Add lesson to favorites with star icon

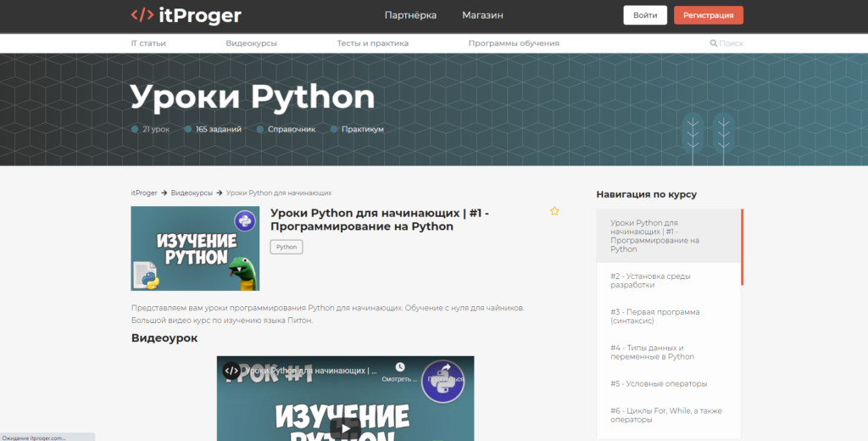click(554, 211)
